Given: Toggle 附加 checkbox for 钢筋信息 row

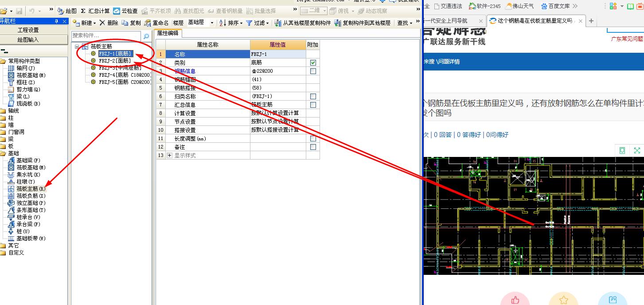Looking at the screenshot, I should (313, 71).
